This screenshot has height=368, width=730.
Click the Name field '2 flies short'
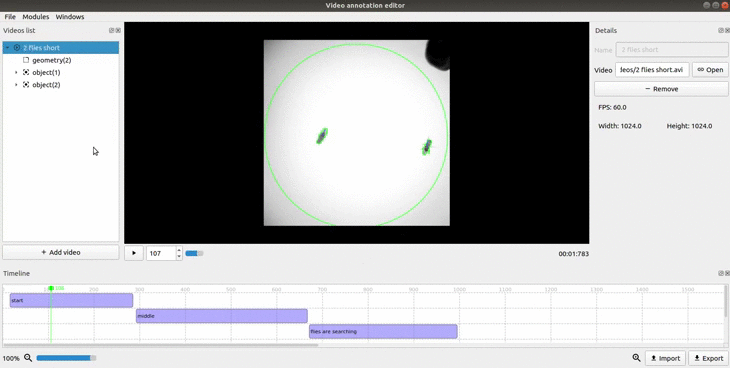tap(672, 49)
